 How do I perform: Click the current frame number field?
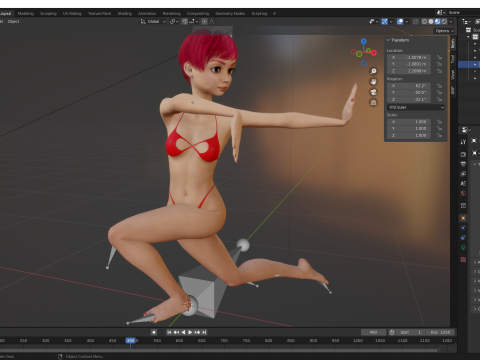click(373, 332)
